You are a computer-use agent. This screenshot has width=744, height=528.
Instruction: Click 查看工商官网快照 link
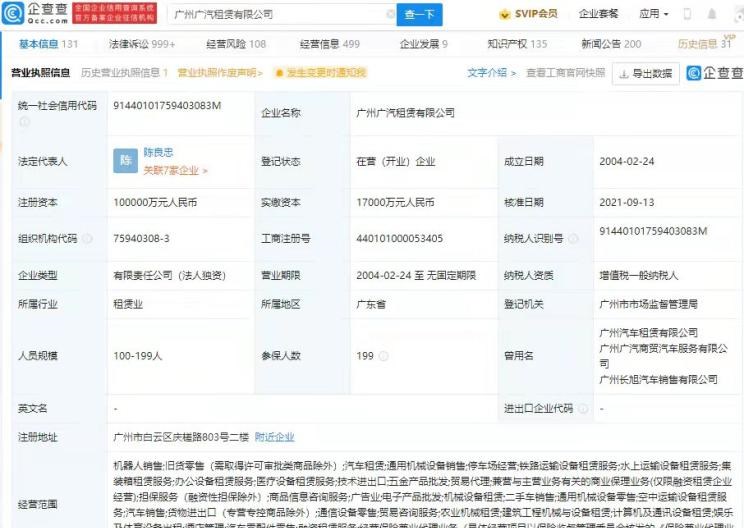click(x=566, y=73)
